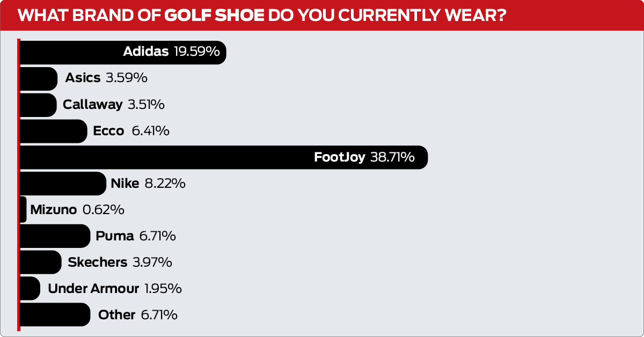Viewport: 644px width, 337px height.
Task: Click the red chart title banner
Action: pyautogui.click(x=322, y=15)
